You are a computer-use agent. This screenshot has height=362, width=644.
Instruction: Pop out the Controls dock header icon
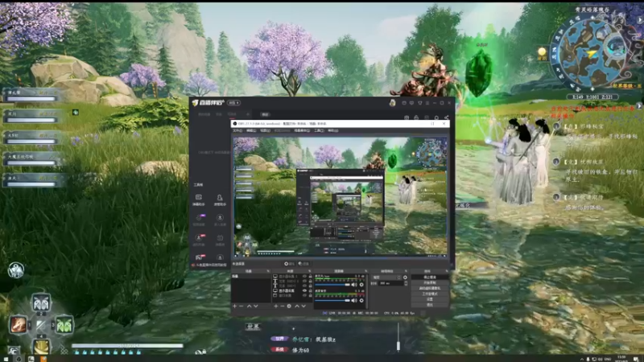coord(447,271)
